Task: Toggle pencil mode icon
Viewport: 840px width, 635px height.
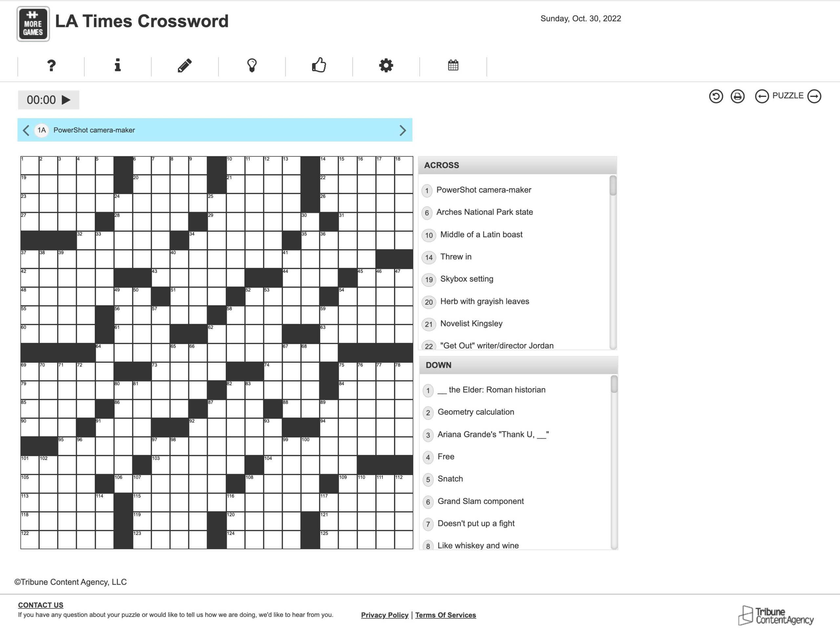Action: pyautogui.click(x=184, y=65)
